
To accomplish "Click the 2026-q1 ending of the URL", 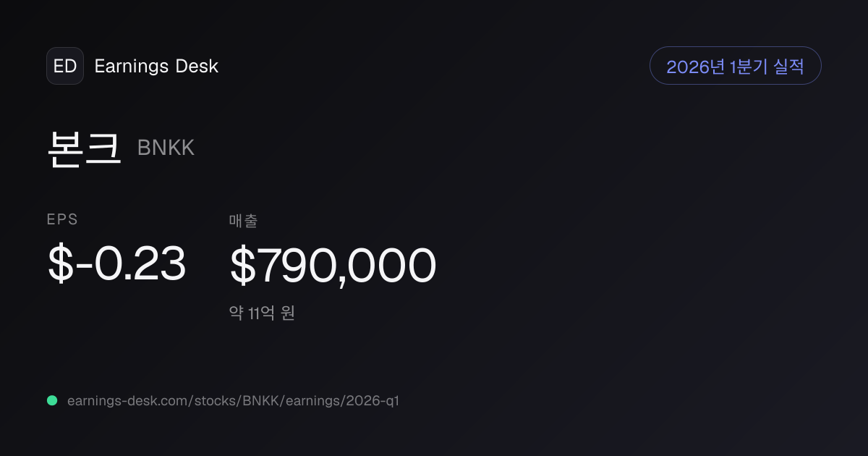I will (373, 400).
